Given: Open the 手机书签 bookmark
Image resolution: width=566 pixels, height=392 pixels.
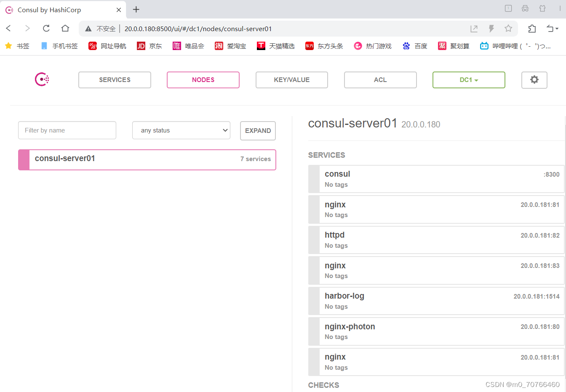Looking at the screenshot, I should 59,46.
